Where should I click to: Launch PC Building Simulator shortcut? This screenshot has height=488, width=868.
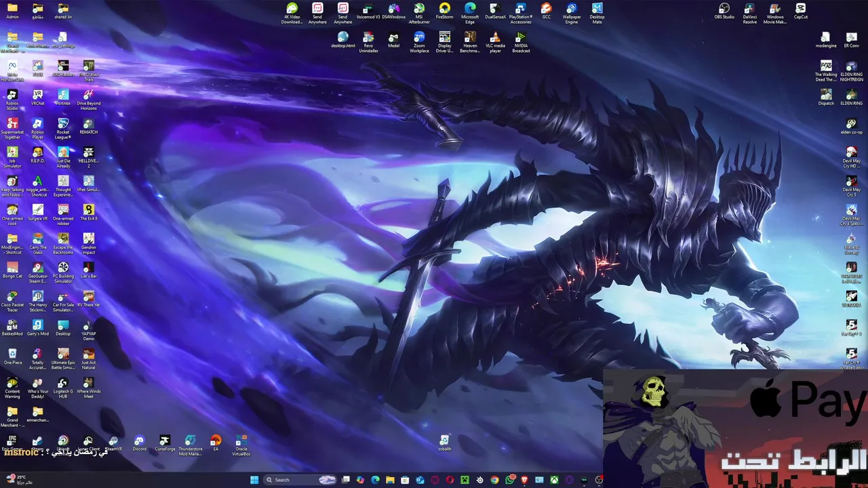pos(63,273)
